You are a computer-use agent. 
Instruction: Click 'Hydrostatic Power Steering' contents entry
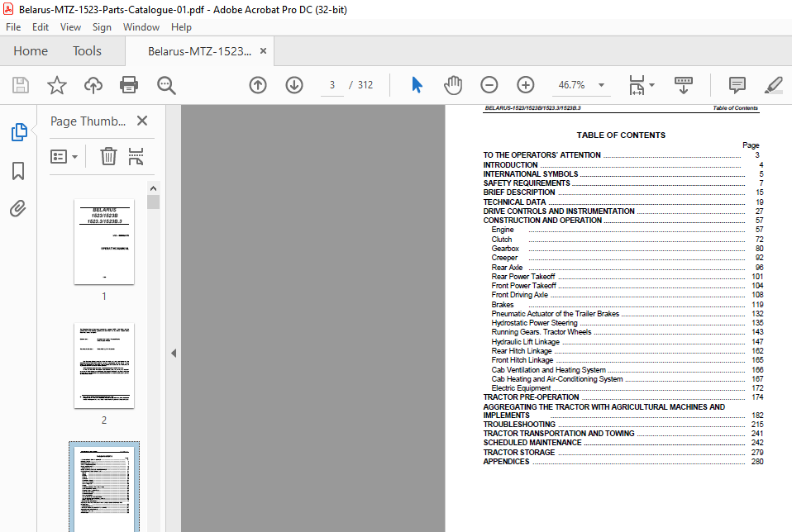pyautogui.click(x=534, y=322)
